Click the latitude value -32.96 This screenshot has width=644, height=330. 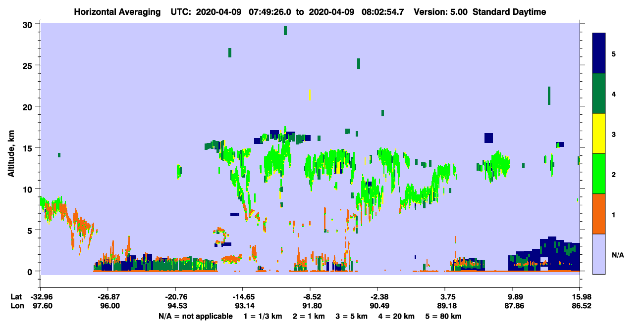41,297
